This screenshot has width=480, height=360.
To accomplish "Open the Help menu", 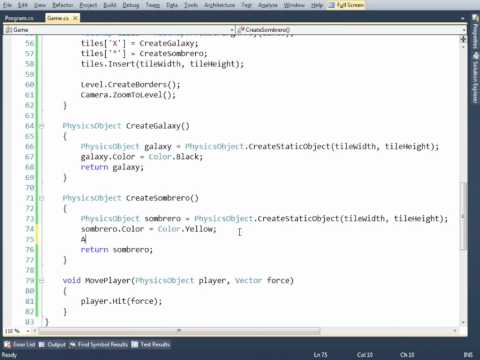I will coord(317,5).
